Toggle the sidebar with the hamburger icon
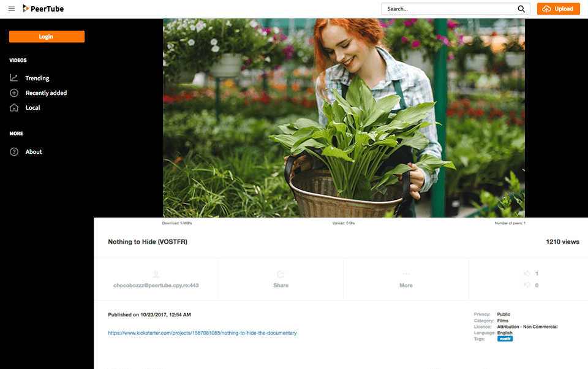The width and height of the screenshot is (588, 369). pos(11,9)
